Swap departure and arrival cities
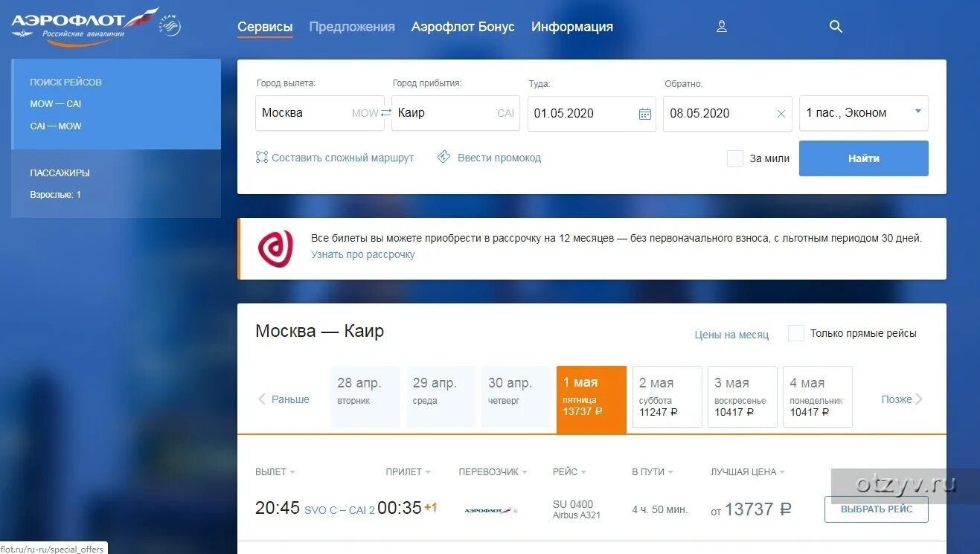Screen dimensions: 980x554 pos(386,113)
